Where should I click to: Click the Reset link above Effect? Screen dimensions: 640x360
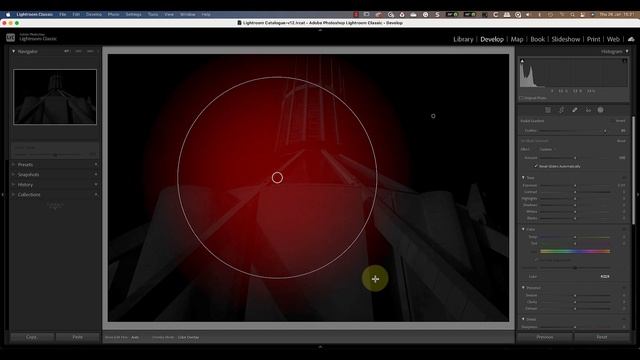[x=621, y=141]
